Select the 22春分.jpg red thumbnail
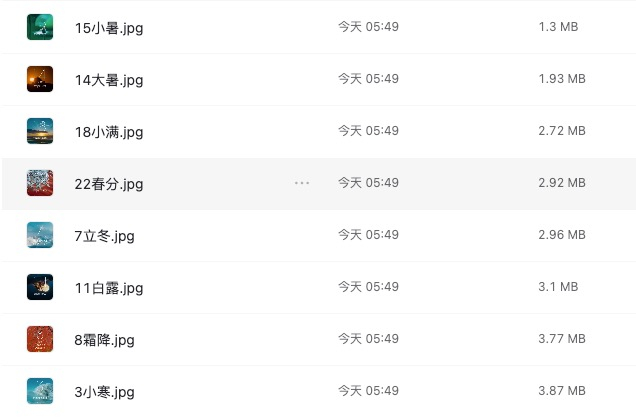The height and width of the screenshot is (417, 636). [40, 183]
